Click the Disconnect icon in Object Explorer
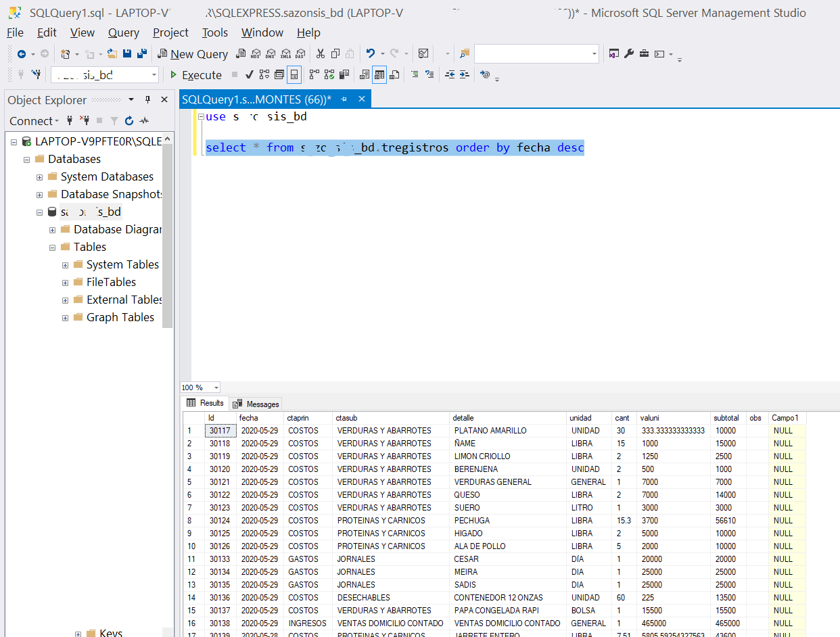 pos(86,121)
